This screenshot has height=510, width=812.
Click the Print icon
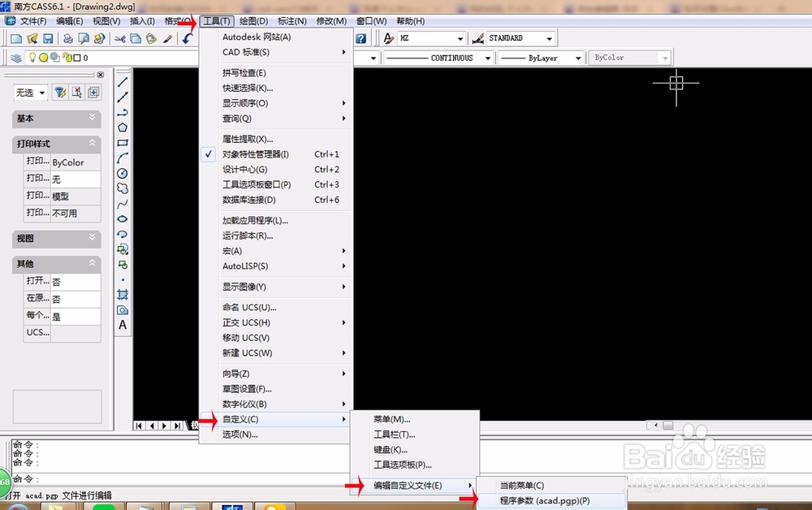click(x=68, y=39)
